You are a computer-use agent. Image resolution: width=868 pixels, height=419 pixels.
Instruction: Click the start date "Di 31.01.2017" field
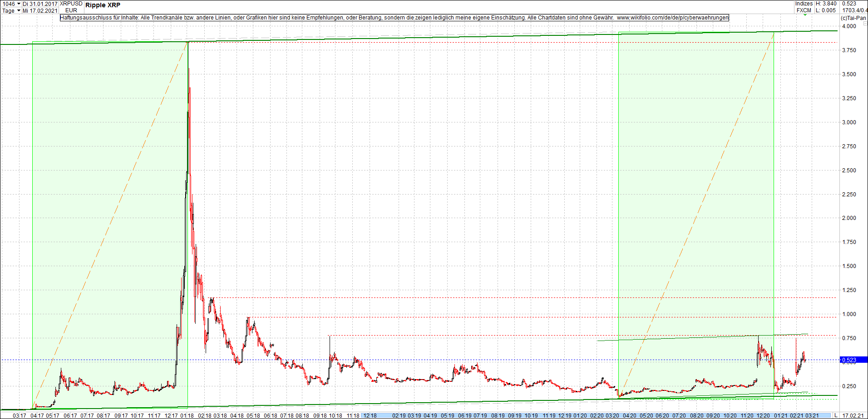tap(40, 3)
